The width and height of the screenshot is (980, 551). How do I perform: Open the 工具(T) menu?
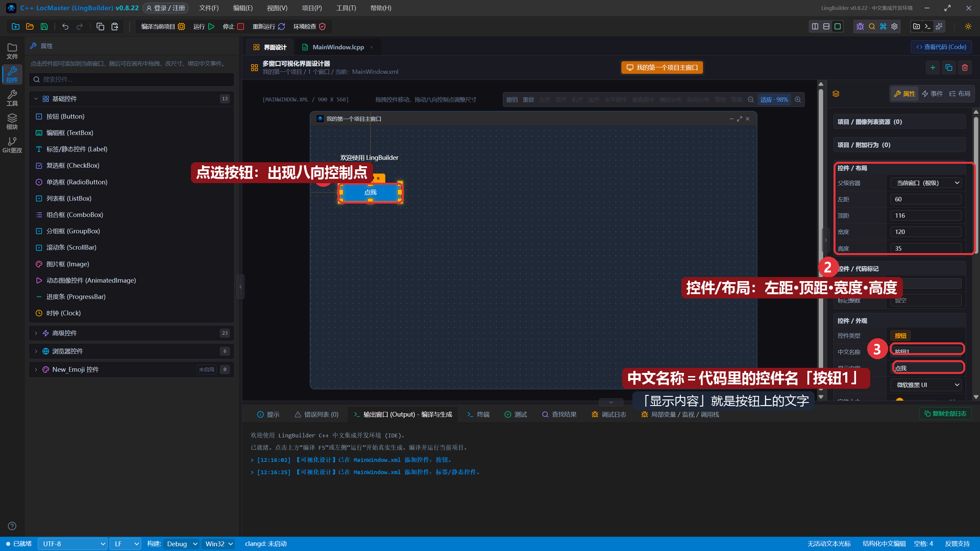[x=346, y=8]
